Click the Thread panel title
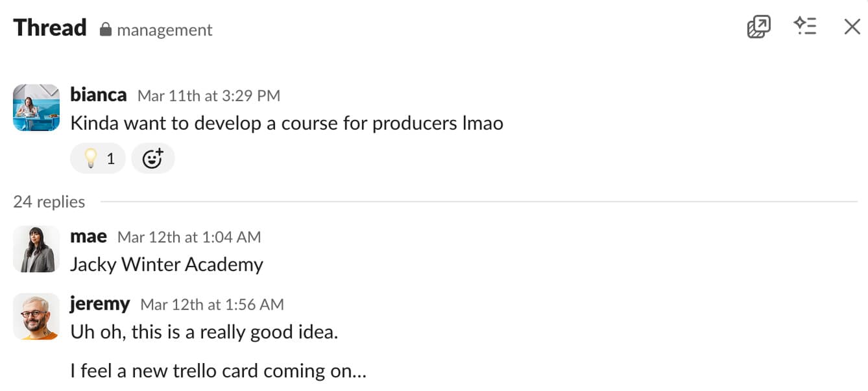This screenshot has height=391, width=868. click(x=50, y=28)
